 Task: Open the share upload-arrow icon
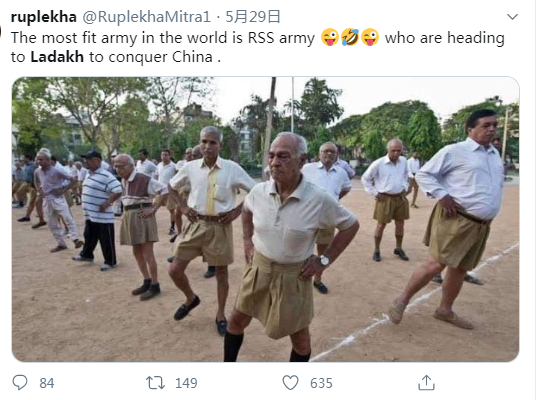(x=426, y=382)
